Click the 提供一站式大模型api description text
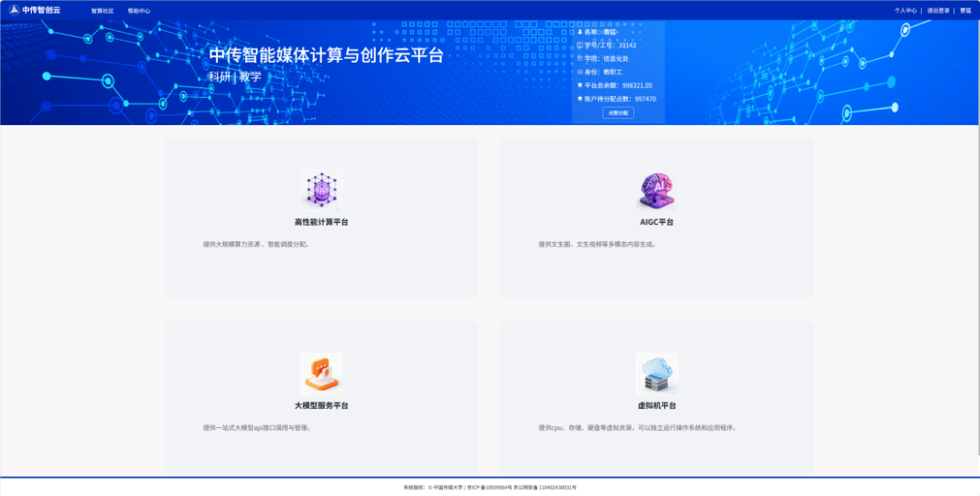Viewport: 980px width, 496px height. click(257, 428)
